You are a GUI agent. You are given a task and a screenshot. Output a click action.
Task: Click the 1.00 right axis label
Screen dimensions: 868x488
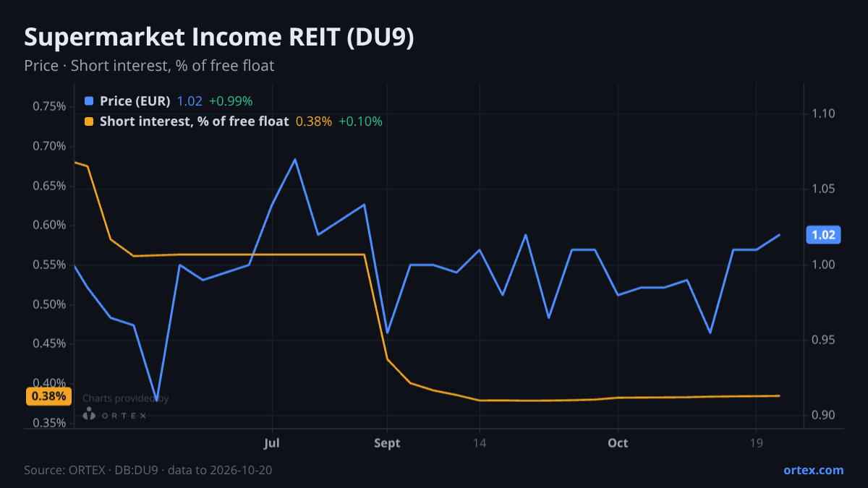[x=824, y=265]
